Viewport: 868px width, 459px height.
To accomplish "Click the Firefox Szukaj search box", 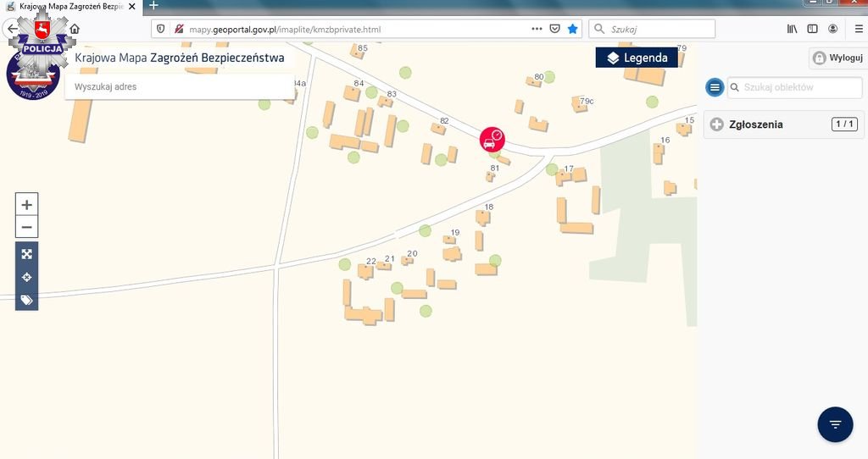I will 652,29.
